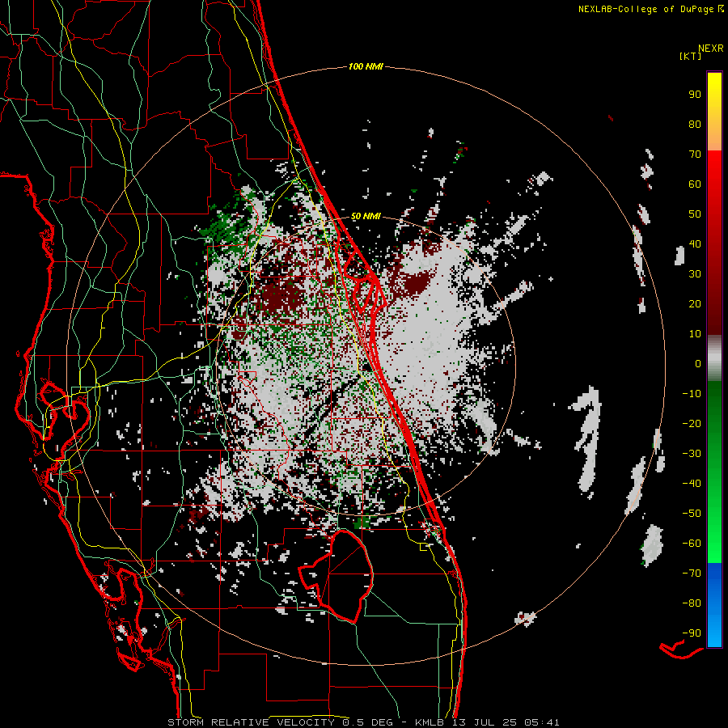Image resolution: width=728 pixels, height=728 pixels.
Task: Click the 10 value on velocity scale
Action: point(695,334)
